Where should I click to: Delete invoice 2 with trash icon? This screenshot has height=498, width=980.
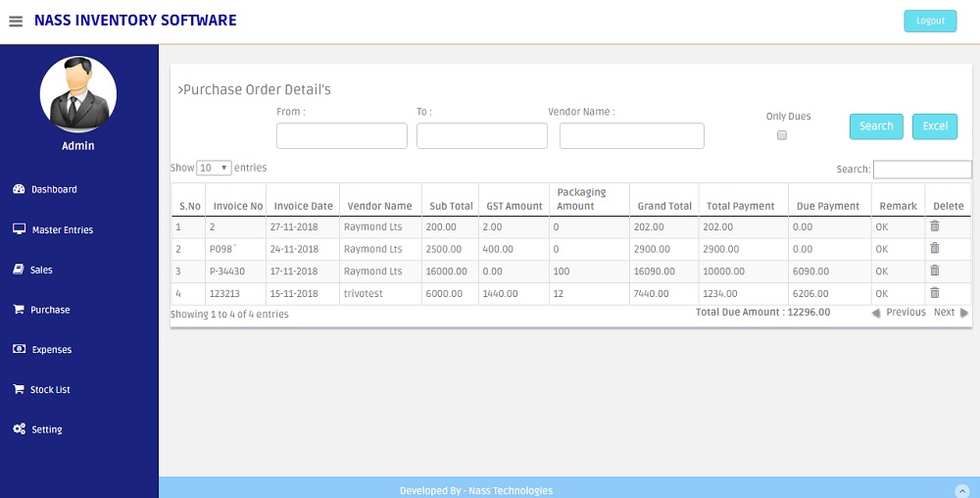coord(934,226)
